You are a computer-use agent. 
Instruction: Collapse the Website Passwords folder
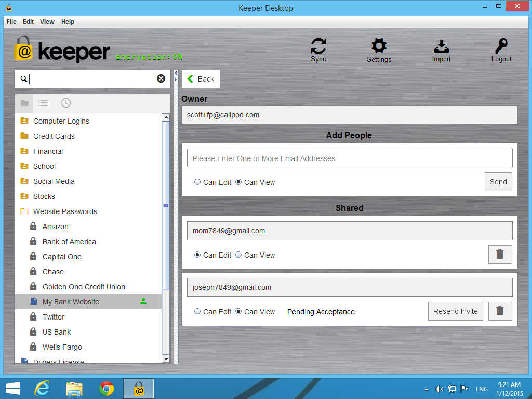(24, 211)
